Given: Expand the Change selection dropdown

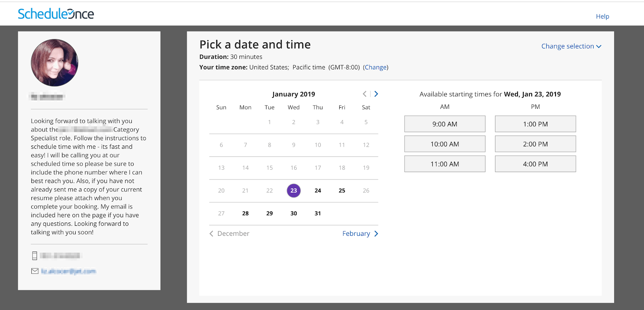Looking at the screenshot, I should [x=571, y=46].
